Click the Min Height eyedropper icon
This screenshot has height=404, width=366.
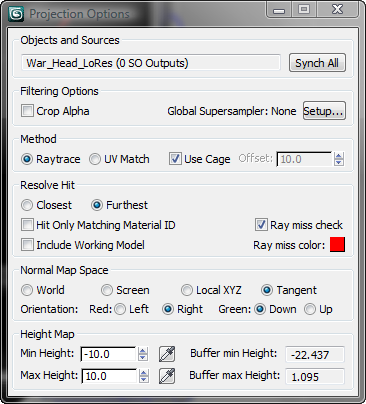tap(167, 354)
